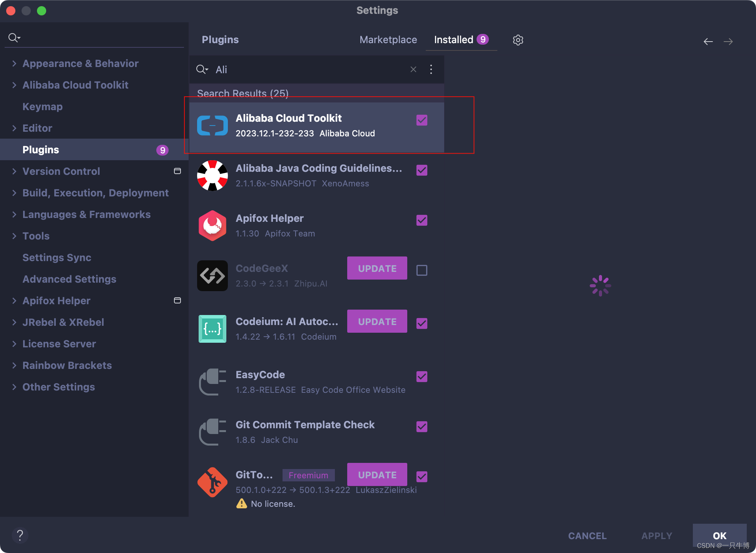Image resolution: width=756 pixels, height=553 pixels.
Task: Click the settings search field in sidebar
Action: click(x=96, y=38)
